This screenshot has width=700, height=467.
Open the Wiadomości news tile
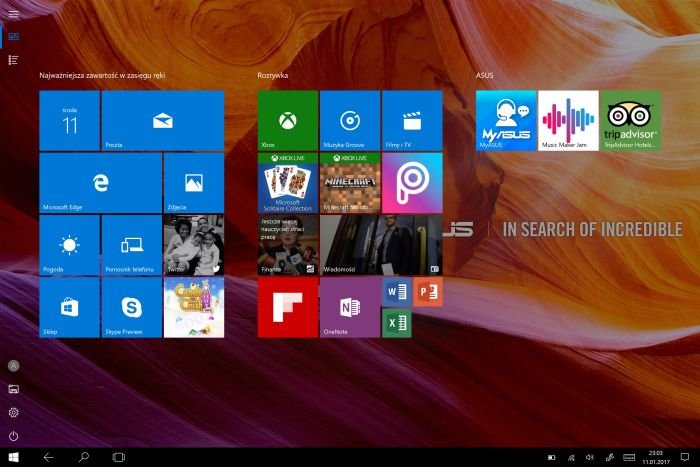pyautogui.click(x=381, y=245)
